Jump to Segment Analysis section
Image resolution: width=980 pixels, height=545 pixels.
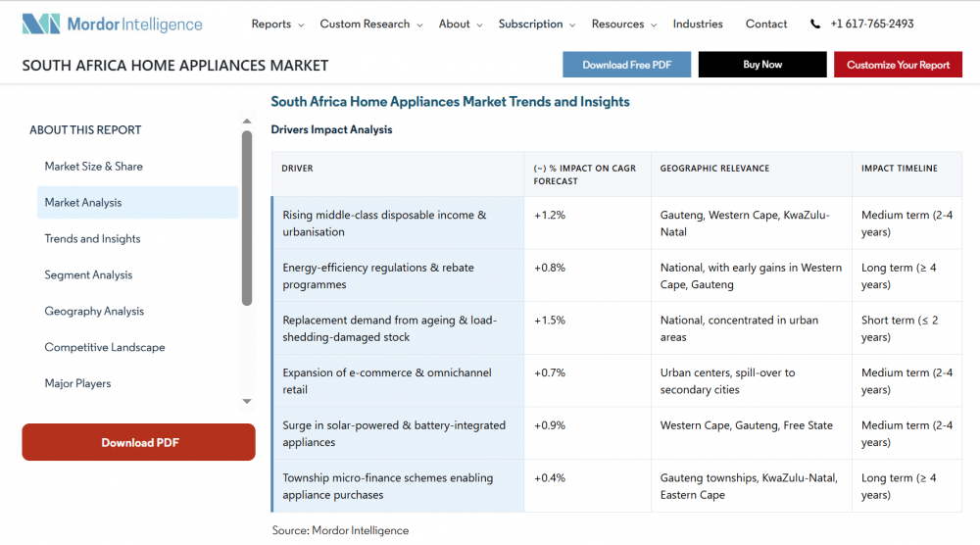click(88, 275)
